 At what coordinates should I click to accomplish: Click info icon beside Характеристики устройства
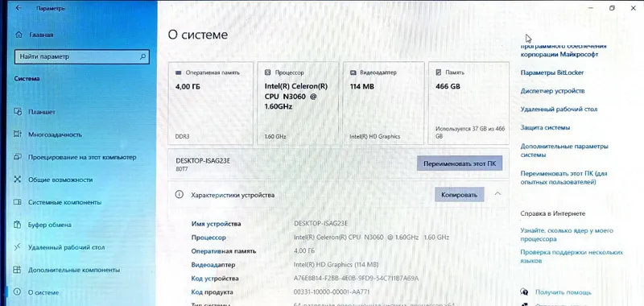tap(179, 195)
